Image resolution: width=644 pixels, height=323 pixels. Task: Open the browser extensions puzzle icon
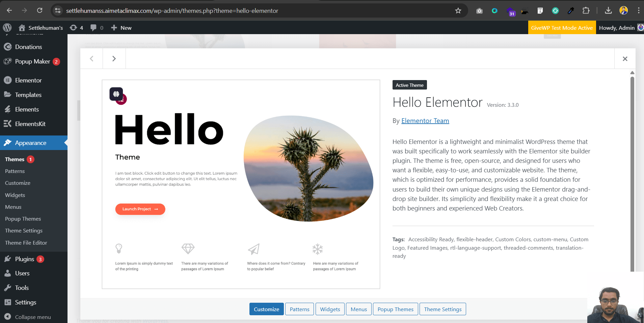(586, 11)
